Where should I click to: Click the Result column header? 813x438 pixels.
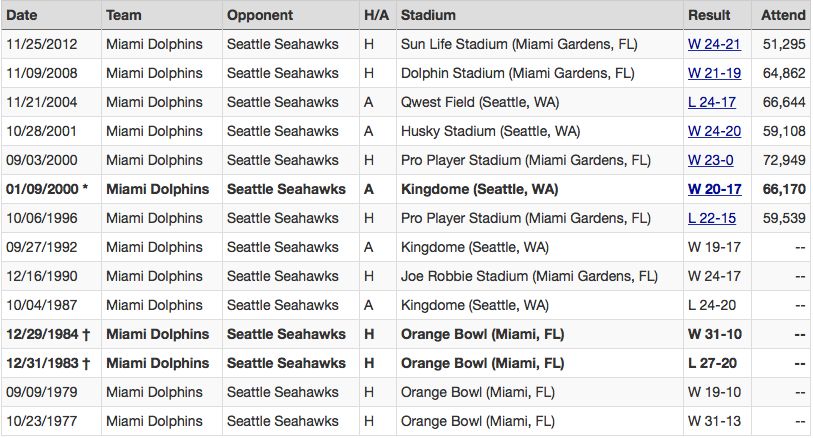(x=709, y=15)
